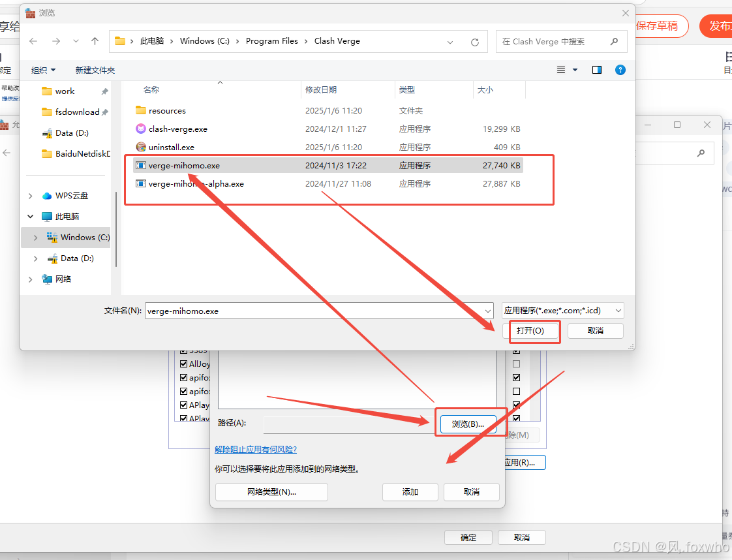Open the 解除阻止应用有何风险 link

[x=256, y=449]
